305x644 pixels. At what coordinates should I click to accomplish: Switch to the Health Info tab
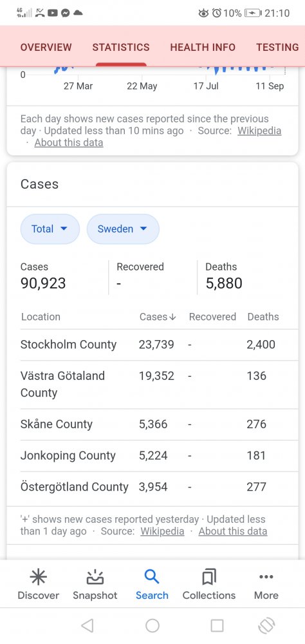[203, 47]
